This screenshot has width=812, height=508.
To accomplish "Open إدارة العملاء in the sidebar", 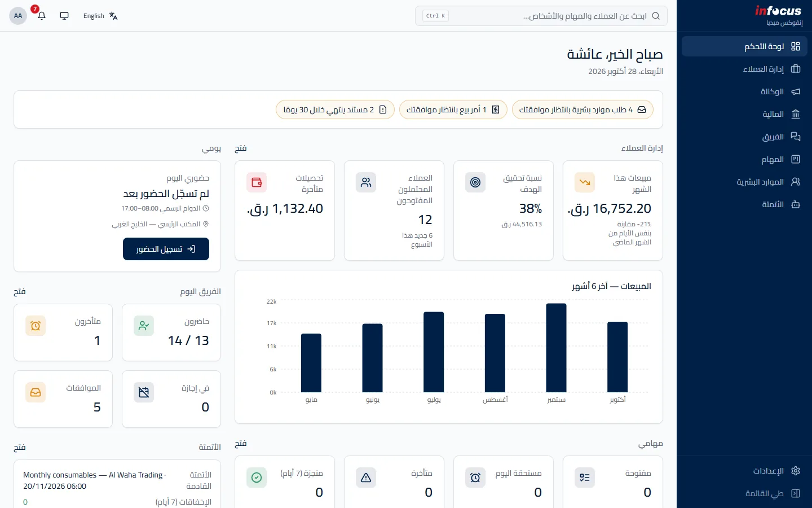I will [x=744, y=69].
